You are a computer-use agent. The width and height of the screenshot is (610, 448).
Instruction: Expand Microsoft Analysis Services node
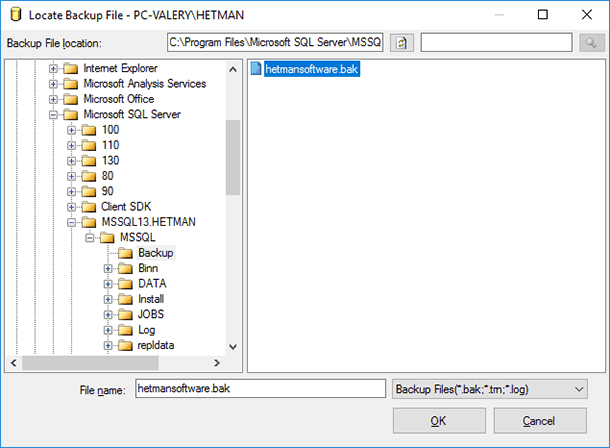click(x=53, y=84)
